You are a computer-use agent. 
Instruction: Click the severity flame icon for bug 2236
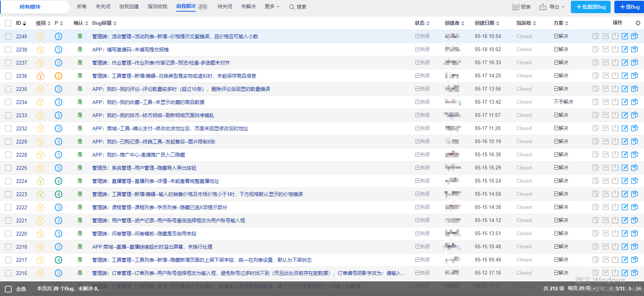coord(41,76)
